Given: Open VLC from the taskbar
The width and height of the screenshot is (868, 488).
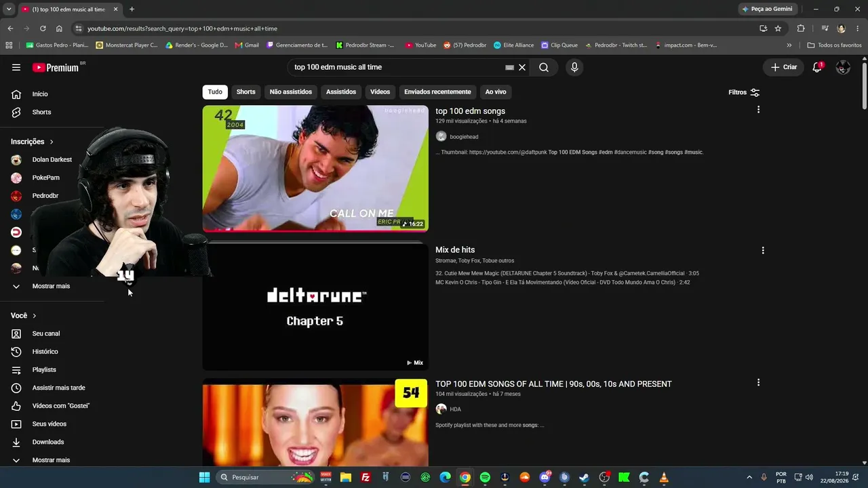Looking at the screenshot, I should pyautogui.click(x=664, y=477).
